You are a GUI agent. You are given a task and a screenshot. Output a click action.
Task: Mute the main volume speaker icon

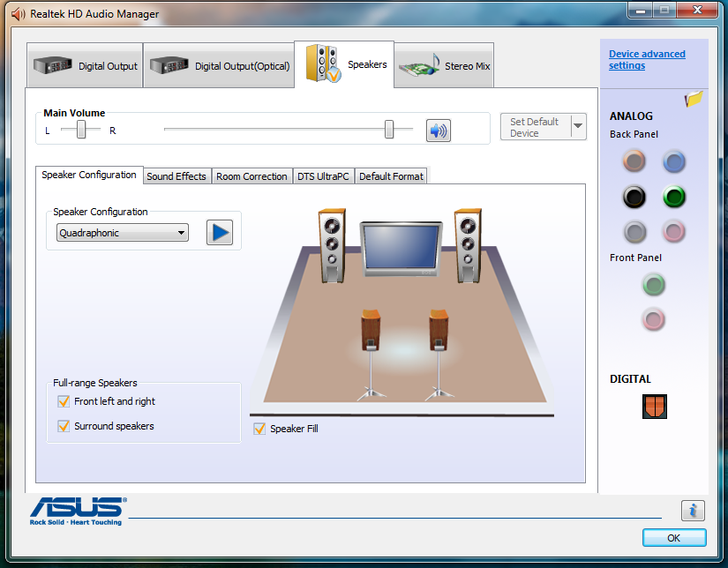click(439, 131)
